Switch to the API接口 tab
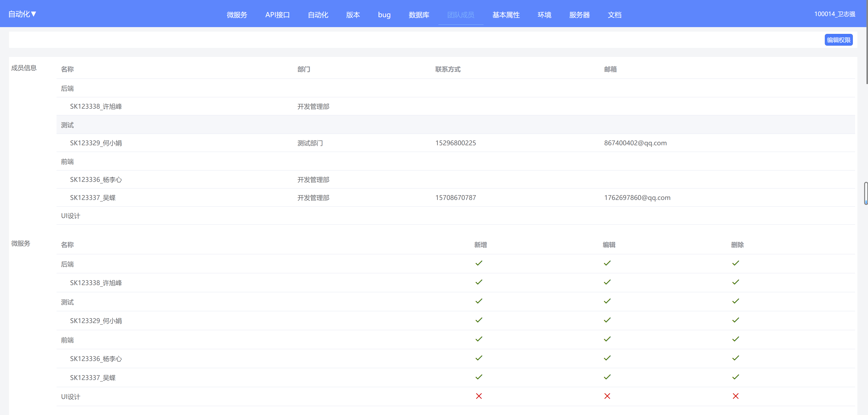 tap(277, 15)
